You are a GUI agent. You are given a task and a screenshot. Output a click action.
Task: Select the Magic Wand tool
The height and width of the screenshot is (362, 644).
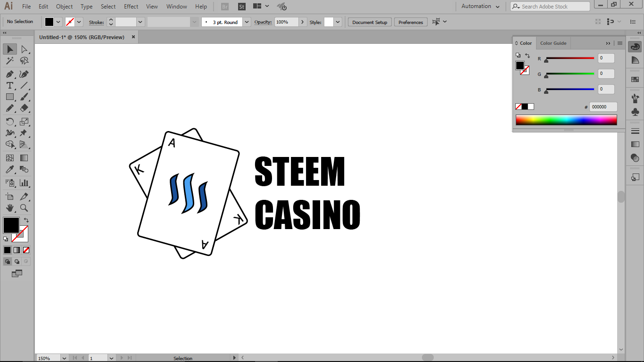coord(10,61)
